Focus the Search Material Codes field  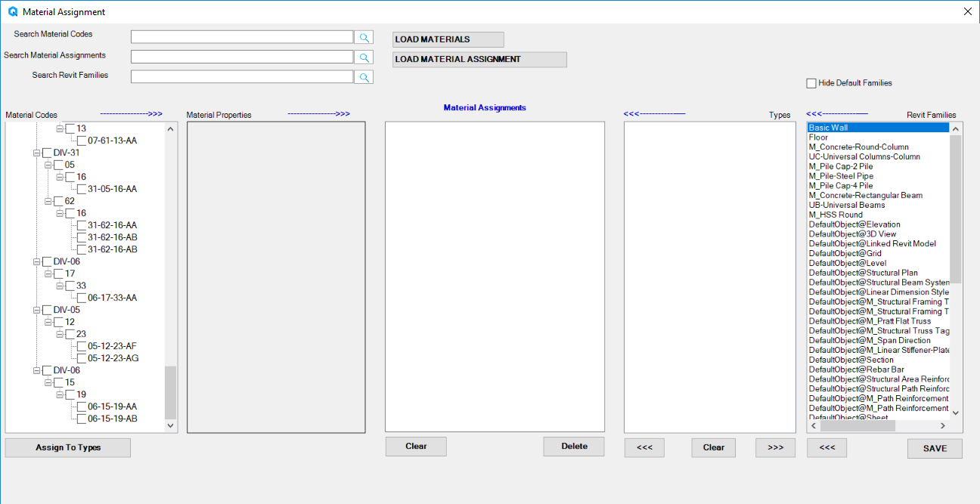(242, 37)
